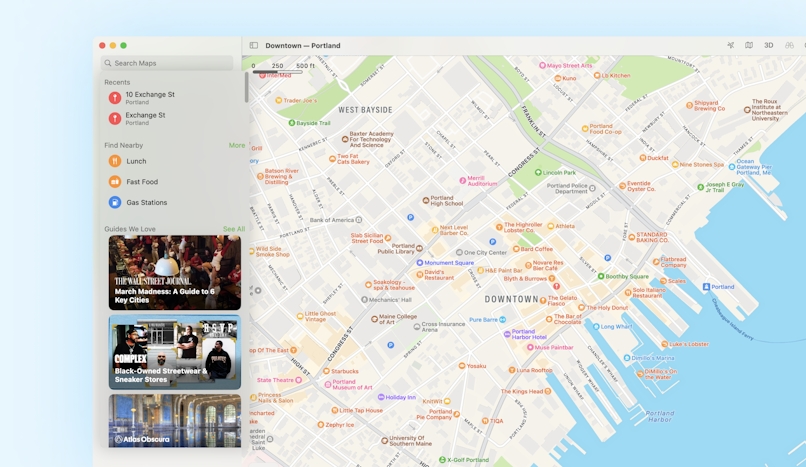Open the Atlas Obscura guide thumbnail
806x467 pixels.
(x=175, y=421)
